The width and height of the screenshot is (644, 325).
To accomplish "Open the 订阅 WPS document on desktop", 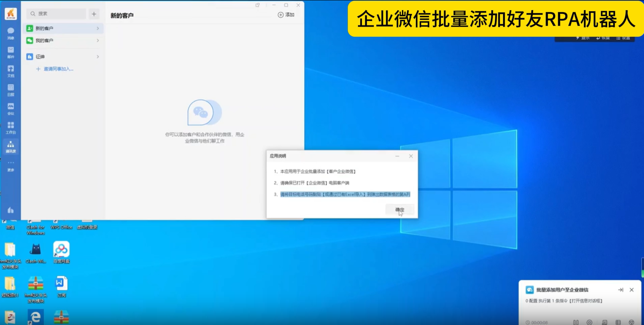I will tap(61, 287).
